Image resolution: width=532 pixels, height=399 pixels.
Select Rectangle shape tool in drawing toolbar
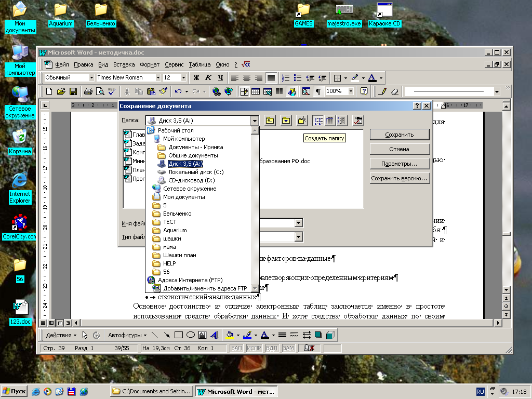tap(179, 335)
